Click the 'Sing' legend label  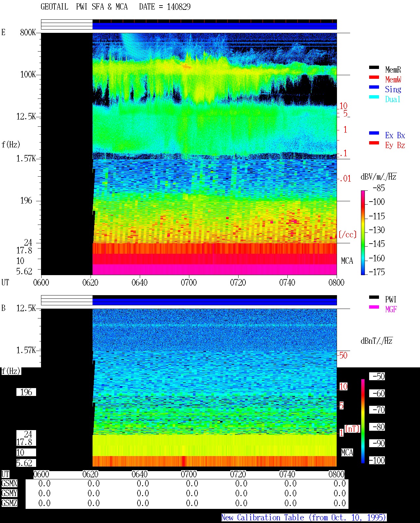point(393,89)
